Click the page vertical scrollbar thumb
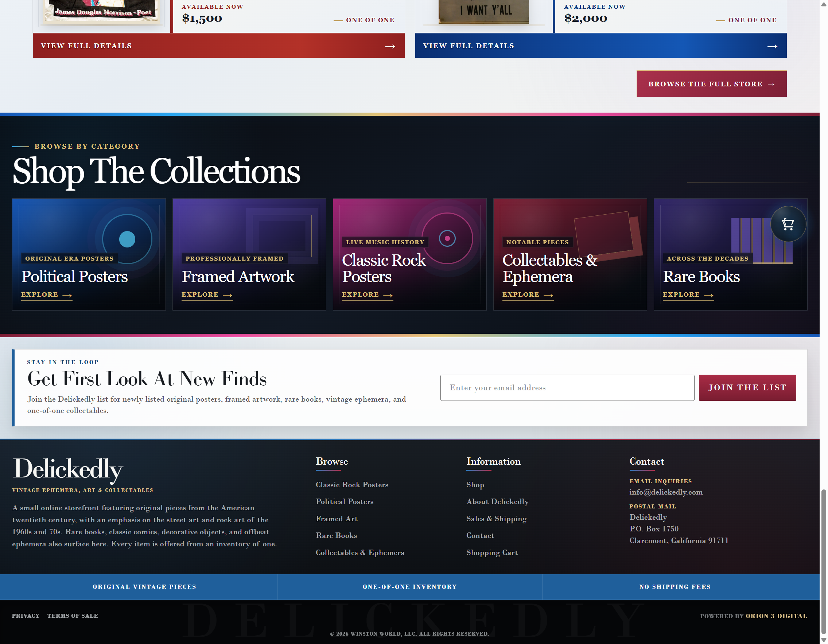The width and height of the screenshot is (828, 644). pyautogui.click(x=824, y=562)
